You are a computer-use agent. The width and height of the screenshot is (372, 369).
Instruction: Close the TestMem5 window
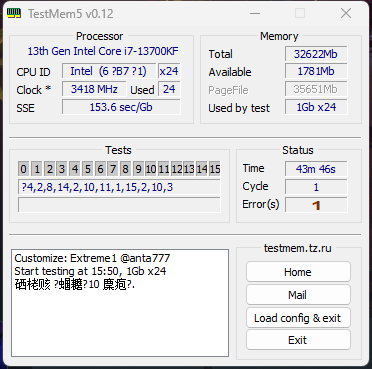[x=346, y=13]
